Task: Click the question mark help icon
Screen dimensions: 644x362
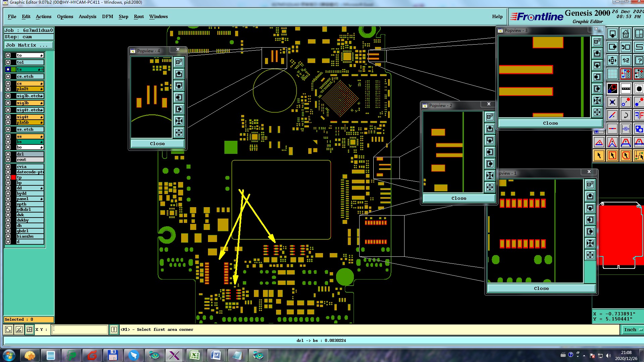Action: 639,61
